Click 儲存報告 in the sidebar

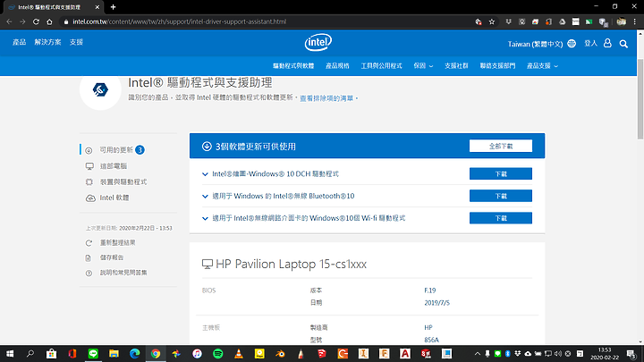coord(112,257)
